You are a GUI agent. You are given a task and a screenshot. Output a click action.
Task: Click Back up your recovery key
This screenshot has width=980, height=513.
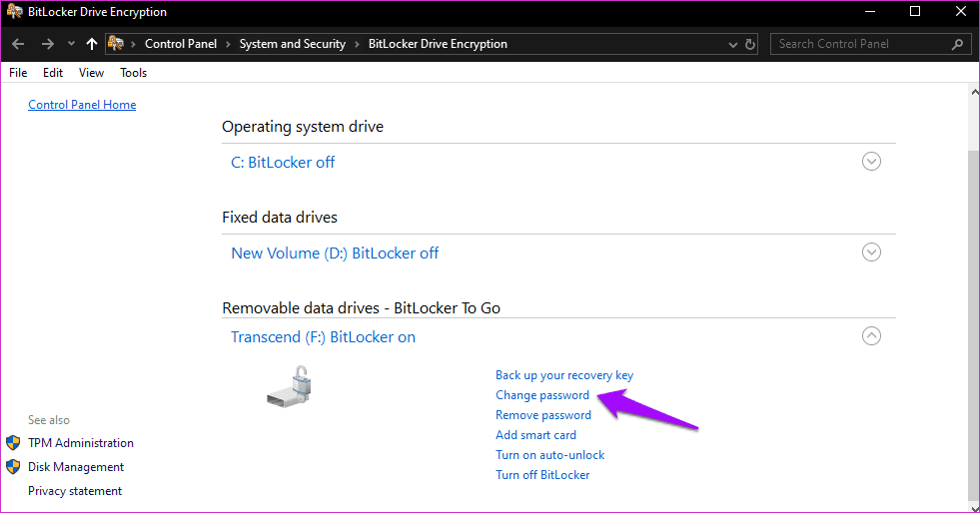[x=564, y=375]
